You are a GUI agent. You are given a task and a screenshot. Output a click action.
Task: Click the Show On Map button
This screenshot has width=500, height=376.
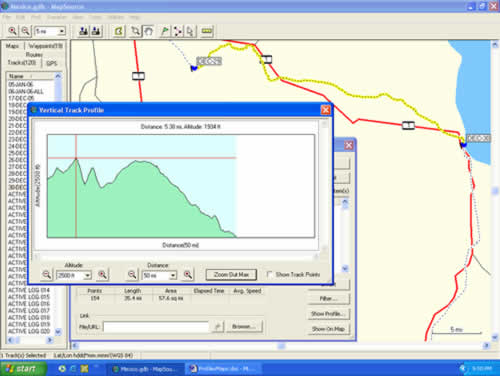click(328, 329)
